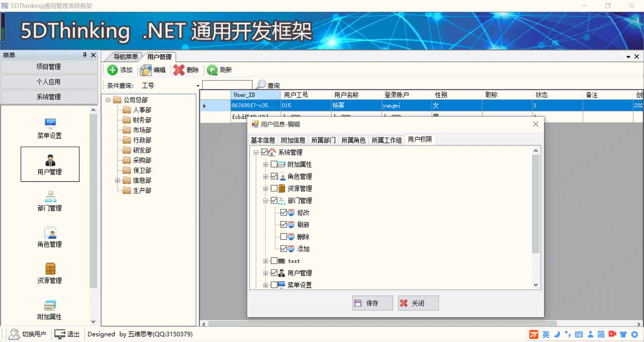Check the 删除 permission checkbox
This screenshot has height=342, width=644.
coord(283,237)
